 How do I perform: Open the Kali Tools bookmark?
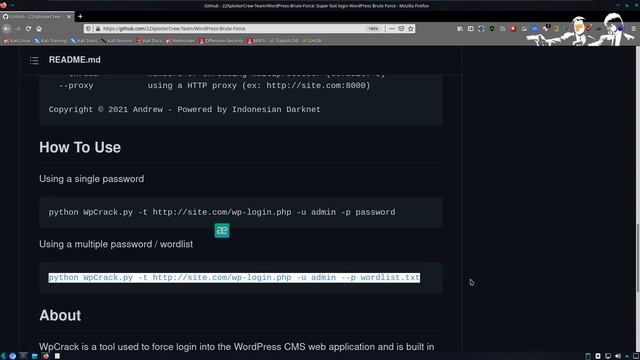[x=84, y=41]
